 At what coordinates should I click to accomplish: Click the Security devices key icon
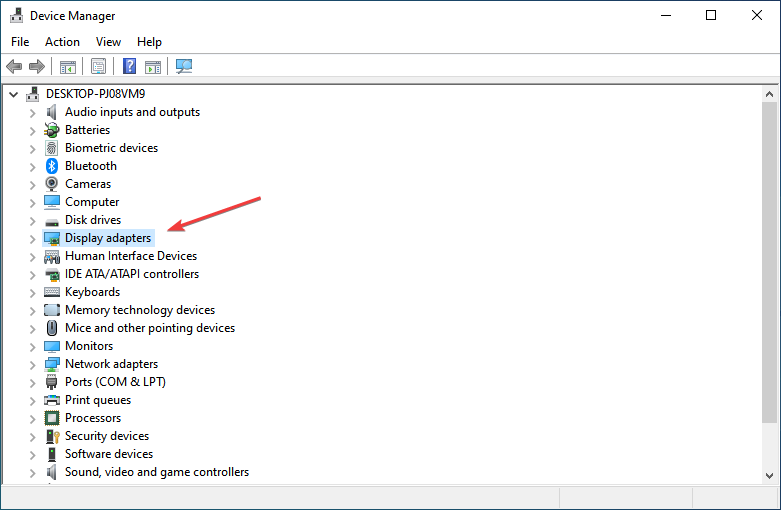pos(52,436)
